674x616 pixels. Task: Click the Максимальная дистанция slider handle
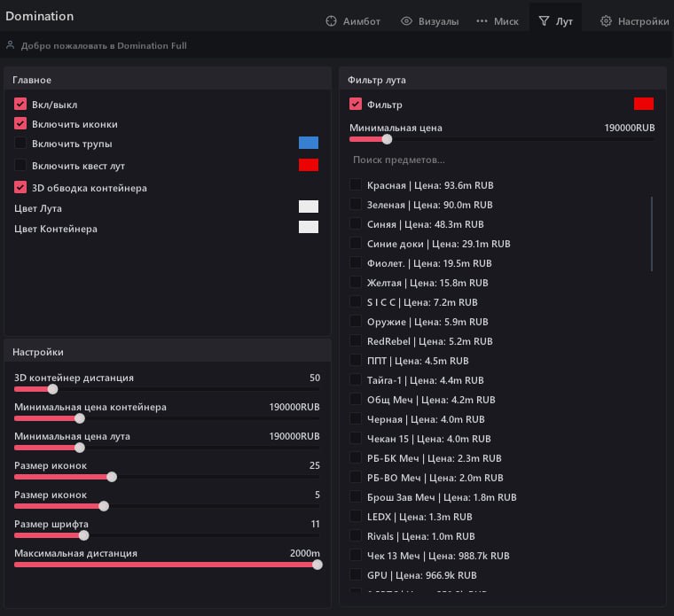pyautogui.click(x=317, y=564)
